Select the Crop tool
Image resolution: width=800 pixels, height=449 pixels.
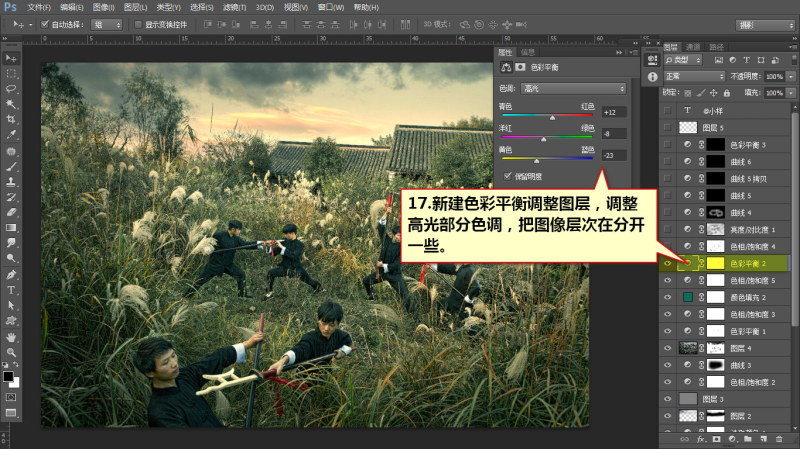[x=11, y=119]
